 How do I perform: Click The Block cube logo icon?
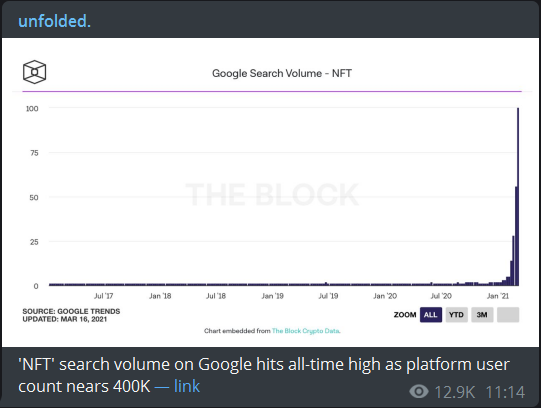coord(35,72)
